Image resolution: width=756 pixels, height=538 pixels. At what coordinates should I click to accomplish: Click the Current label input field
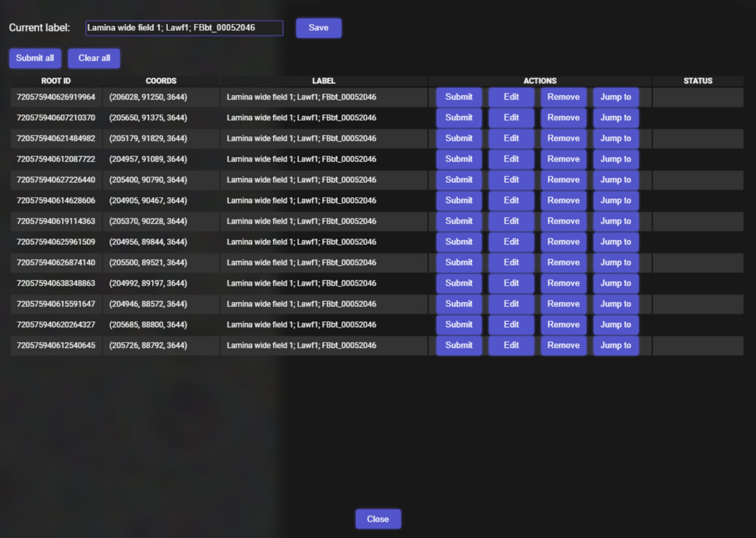coord(184,28)
